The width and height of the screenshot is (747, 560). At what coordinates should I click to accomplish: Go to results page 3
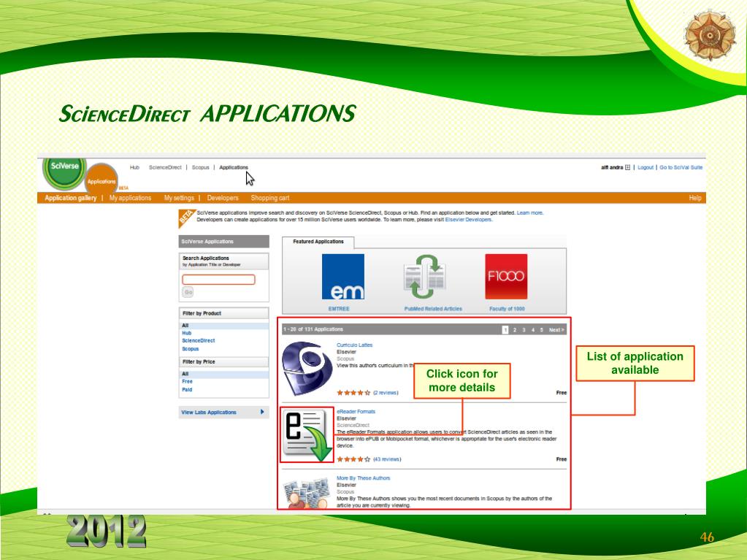coord(524,330)
